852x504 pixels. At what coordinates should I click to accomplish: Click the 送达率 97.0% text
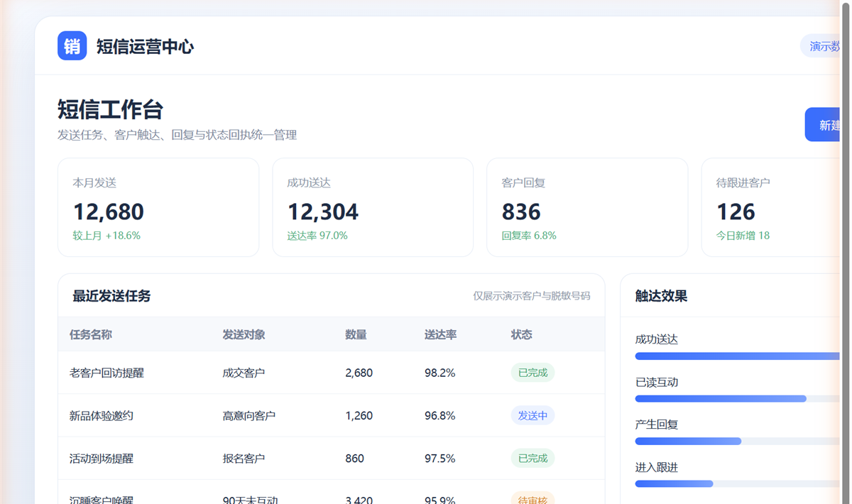[317, 236]
